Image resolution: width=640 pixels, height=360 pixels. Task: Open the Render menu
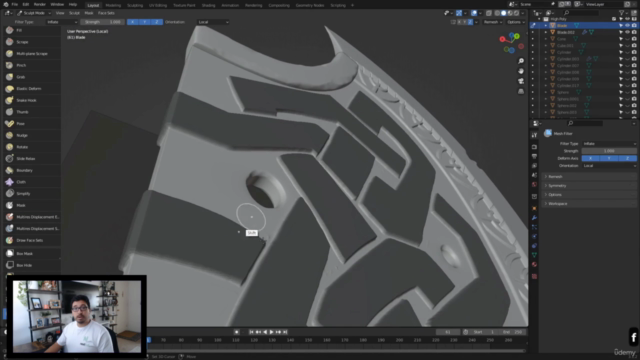(x=40, y=4)
